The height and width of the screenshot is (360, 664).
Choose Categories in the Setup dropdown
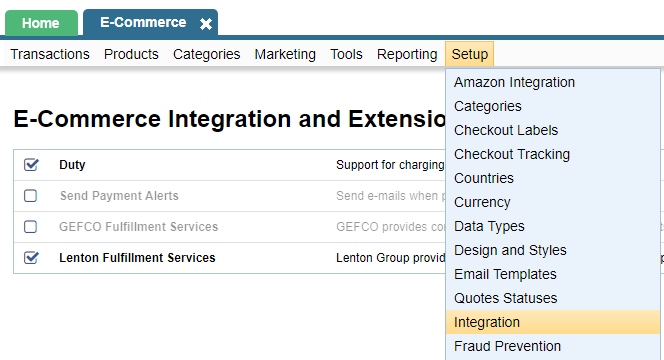[553, 106]
